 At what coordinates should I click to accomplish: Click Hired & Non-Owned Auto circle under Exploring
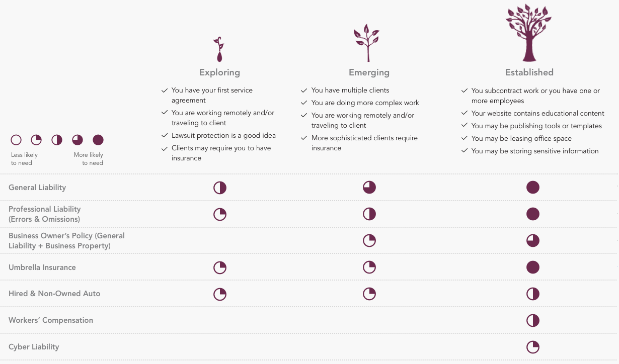(x=220, y=294)
